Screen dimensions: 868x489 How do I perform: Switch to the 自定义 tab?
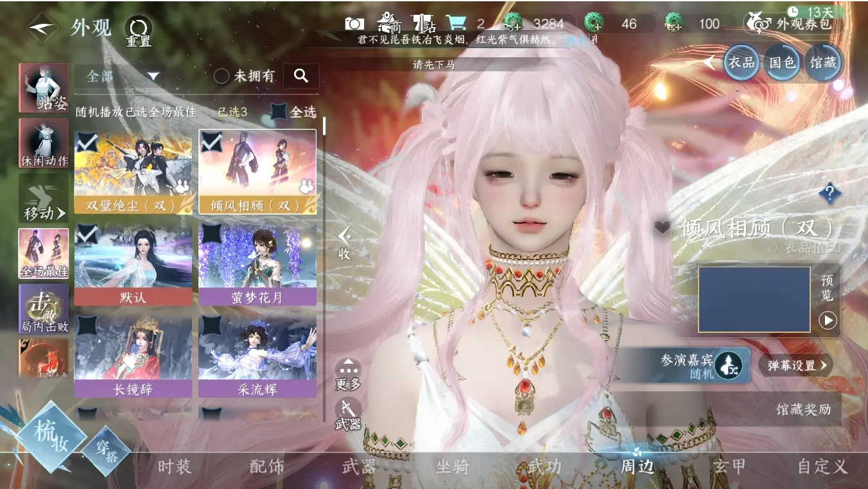tap(823, 467)
